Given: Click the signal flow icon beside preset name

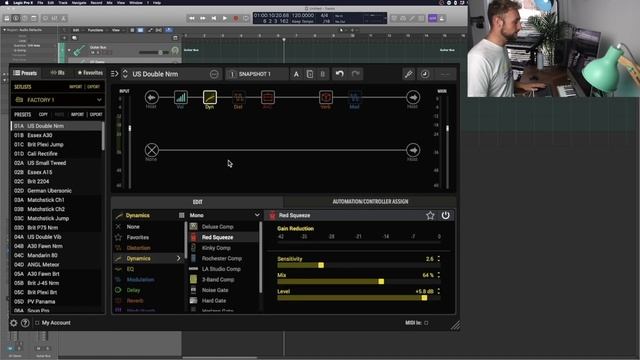Looking at the screenshot, I should point(114,74).
